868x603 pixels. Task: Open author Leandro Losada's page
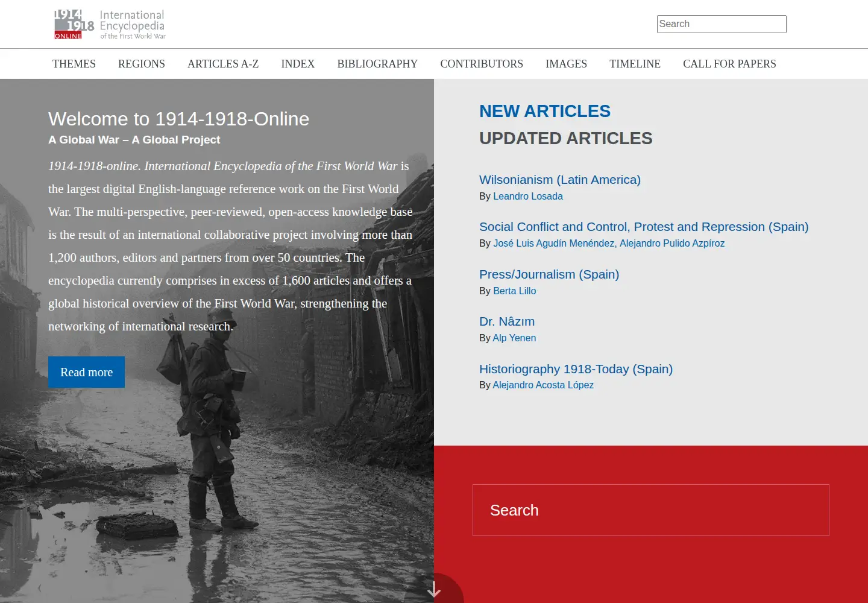pyautogui.click(x=528, y=196)
